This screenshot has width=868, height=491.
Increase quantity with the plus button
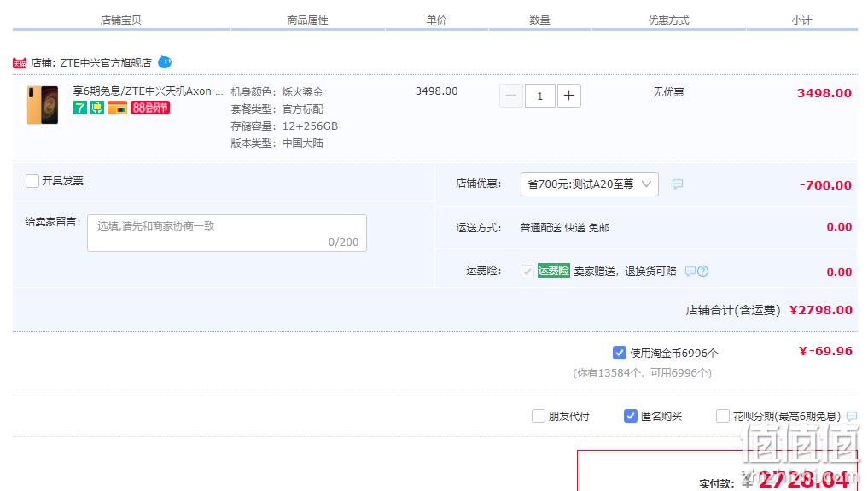[x=568, y=96]
